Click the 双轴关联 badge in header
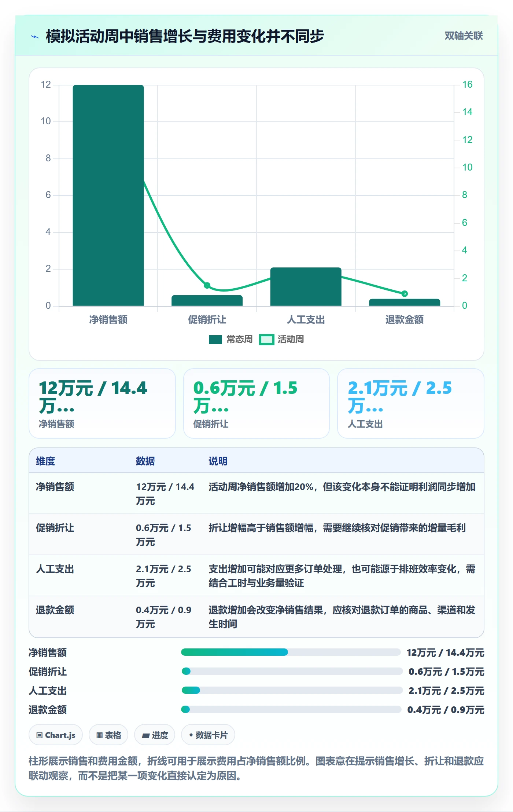Image resolution: width=513 pixels, height=812 pixels. tap(464, 36)
